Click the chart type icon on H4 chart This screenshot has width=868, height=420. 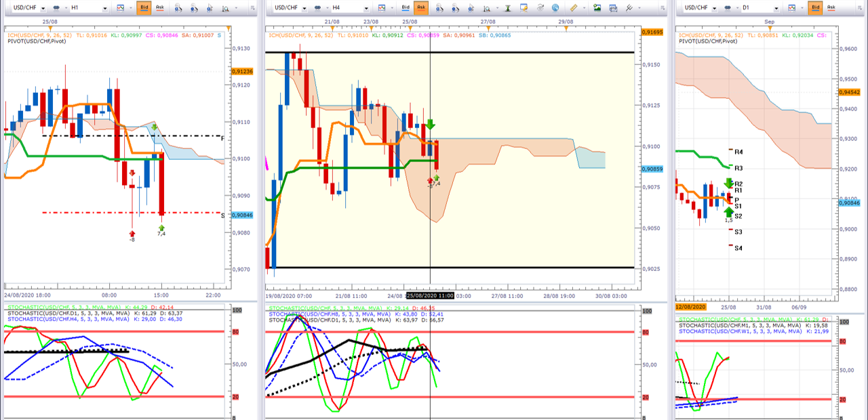click(x=382, y=7)
